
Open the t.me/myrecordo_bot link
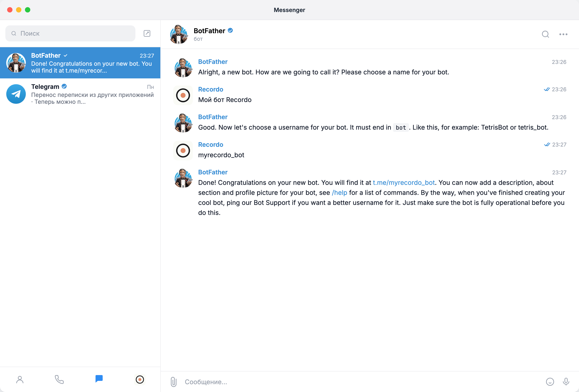pos(404,183)
